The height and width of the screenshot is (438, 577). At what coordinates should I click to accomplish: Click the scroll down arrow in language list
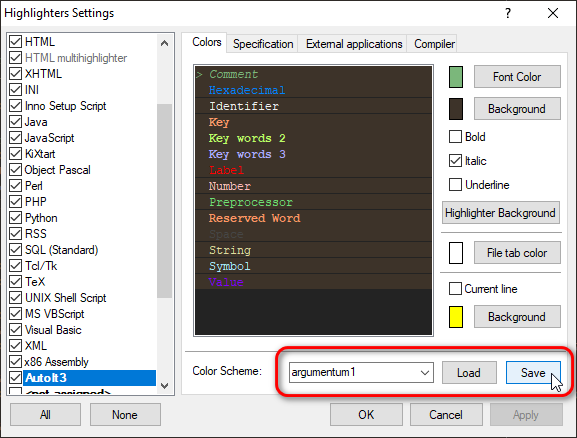tap(164, 386)
